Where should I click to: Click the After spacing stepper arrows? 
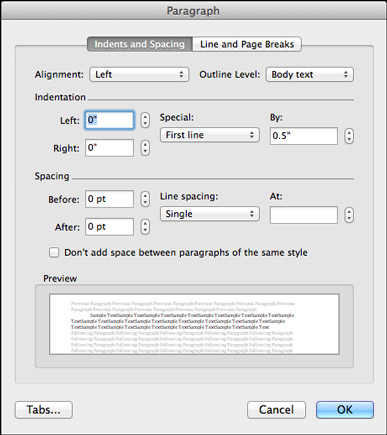click(145, 227)
